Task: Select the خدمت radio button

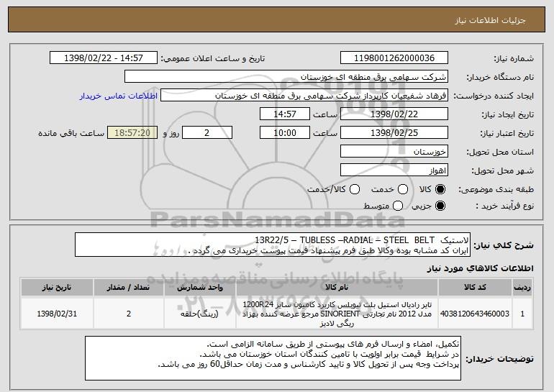Action: [x=403, y=190]
